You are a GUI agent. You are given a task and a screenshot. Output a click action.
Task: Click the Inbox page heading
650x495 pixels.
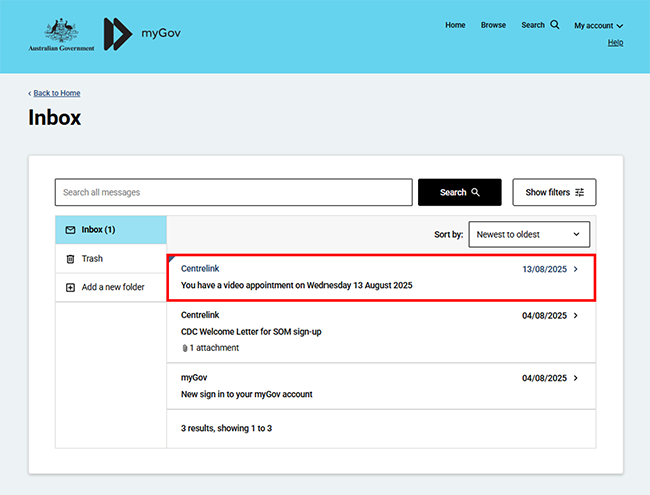[x=54, y=118]
